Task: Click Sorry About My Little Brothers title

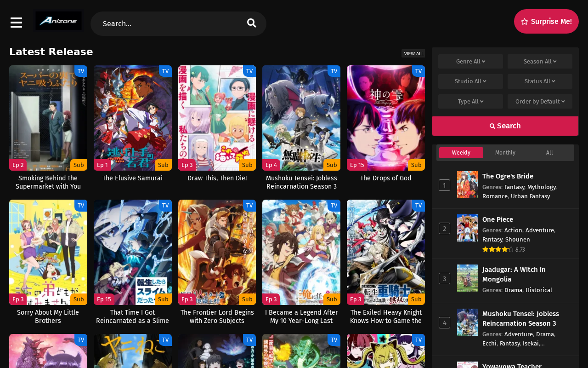Action: [x=48, y=316]
